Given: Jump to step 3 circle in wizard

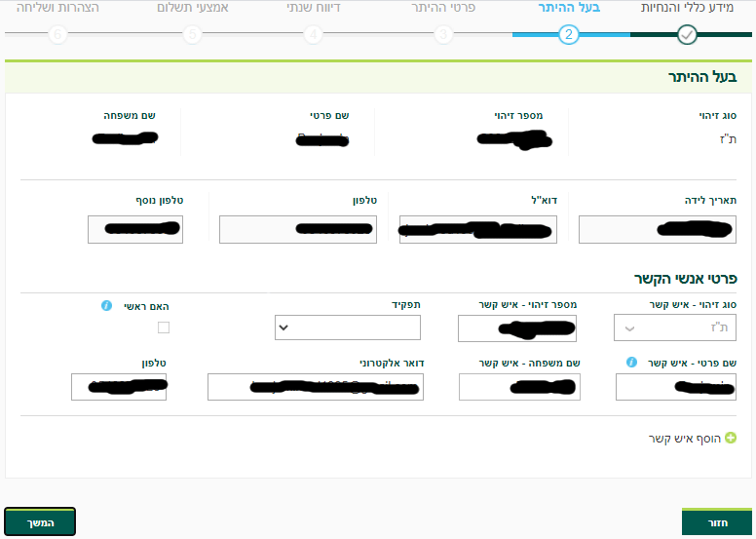Looking at the screenshot, I should click(x=443, y=35).
